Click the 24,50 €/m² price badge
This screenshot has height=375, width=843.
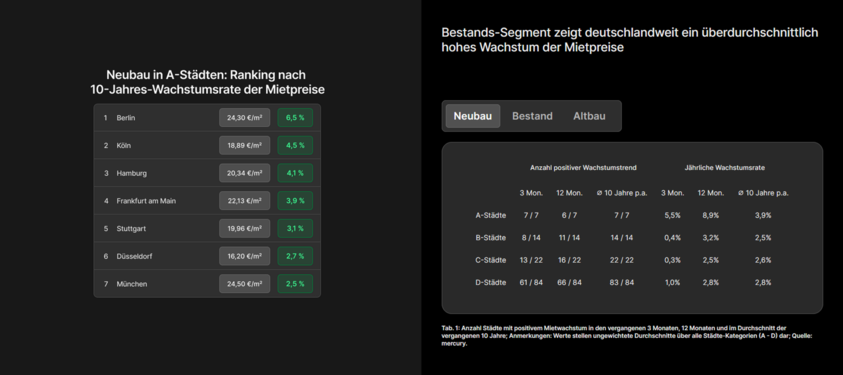(245, 284)
